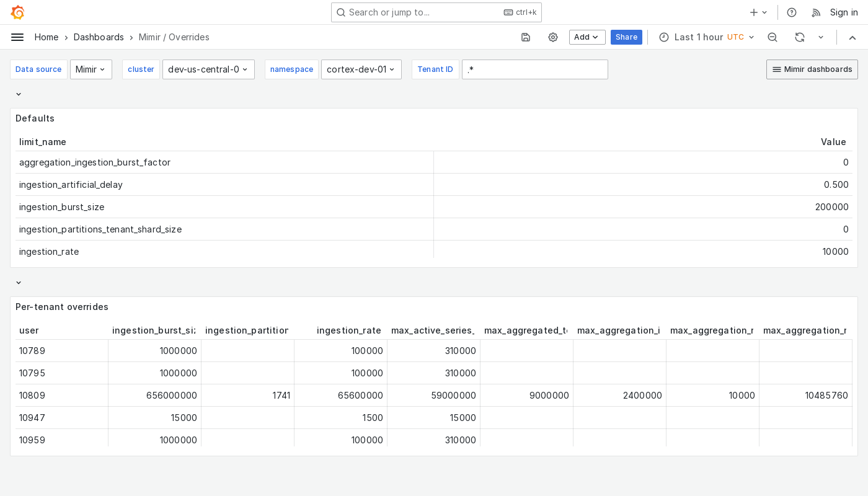Click the Tenant ID input field
This screenshot has width=868, height=496.
(535, 69)
